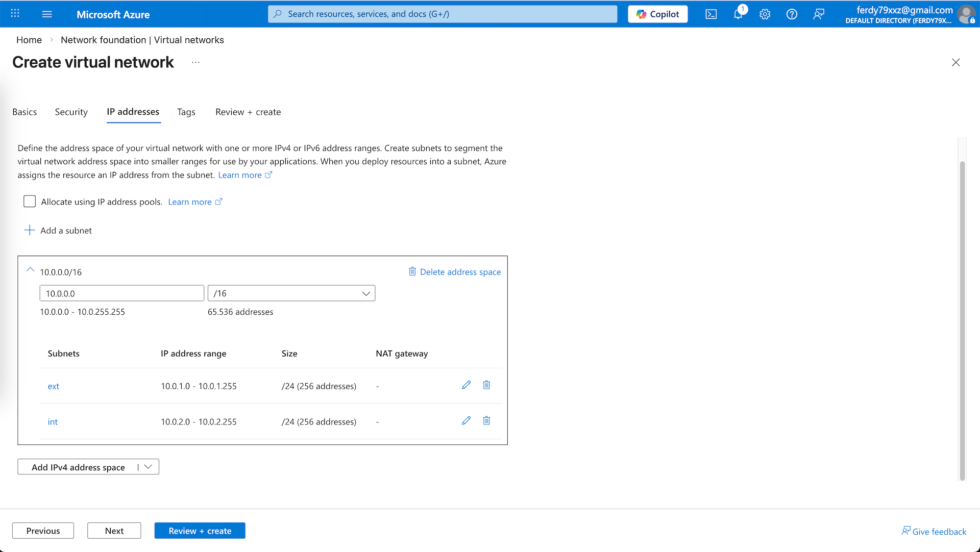Delete the ext subnet with trash icon

[x=486, y=385]
